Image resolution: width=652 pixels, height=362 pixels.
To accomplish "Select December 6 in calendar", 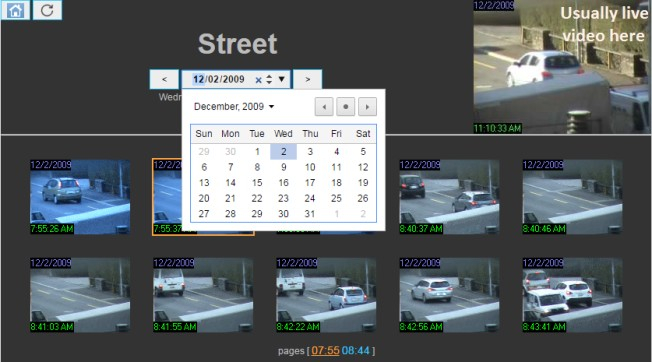I will [x=204, y=167].
